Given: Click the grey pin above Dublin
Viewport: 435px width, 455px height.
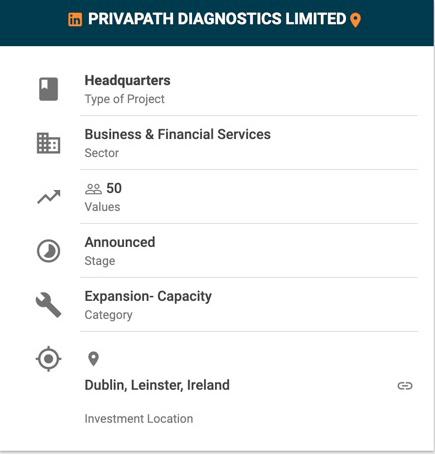Looking at the screenshot, I should (93, 359).
